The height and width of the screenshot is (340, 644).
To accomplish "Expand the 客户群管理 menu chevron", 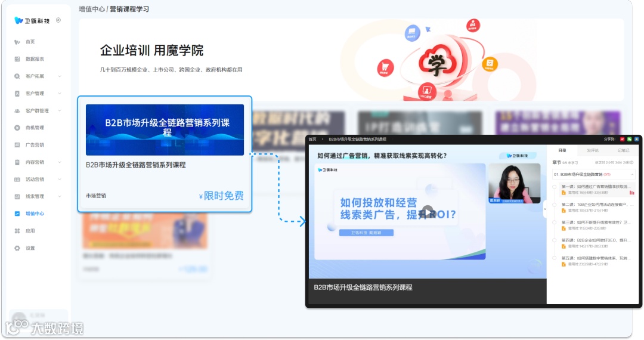I will click(60, 111).
